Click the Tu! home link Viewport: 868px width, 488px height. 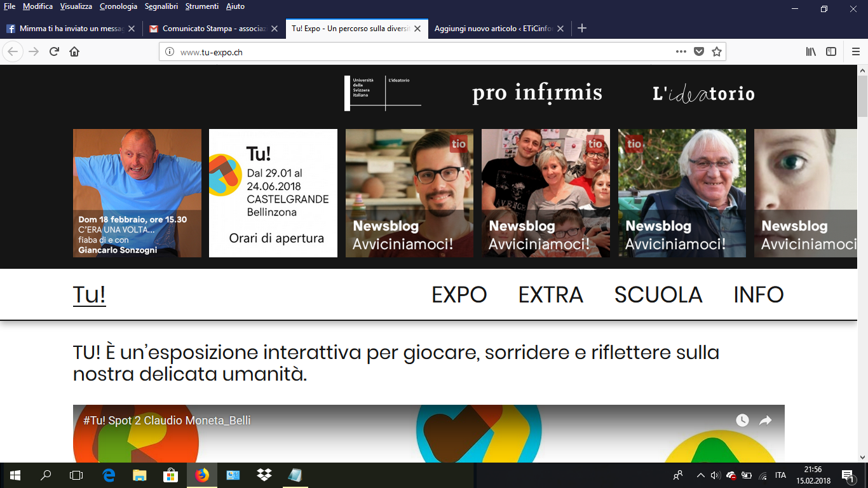[89, 295]
